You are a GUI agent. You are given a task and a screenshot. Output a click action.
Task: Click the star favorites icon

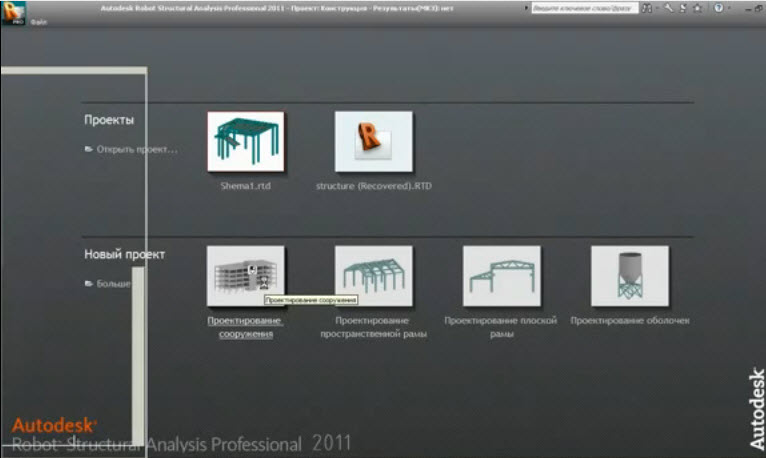[x=698, y=8]
